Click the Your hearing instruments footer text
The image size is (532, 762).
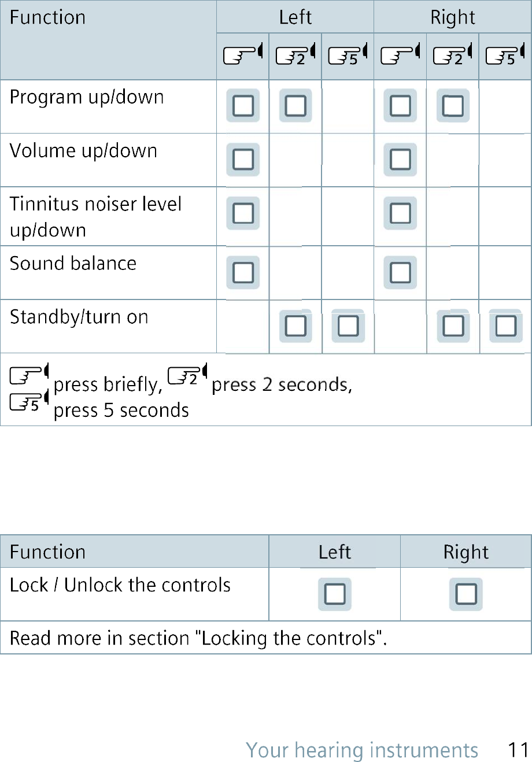pyautogui.click(x=362, y=750)
